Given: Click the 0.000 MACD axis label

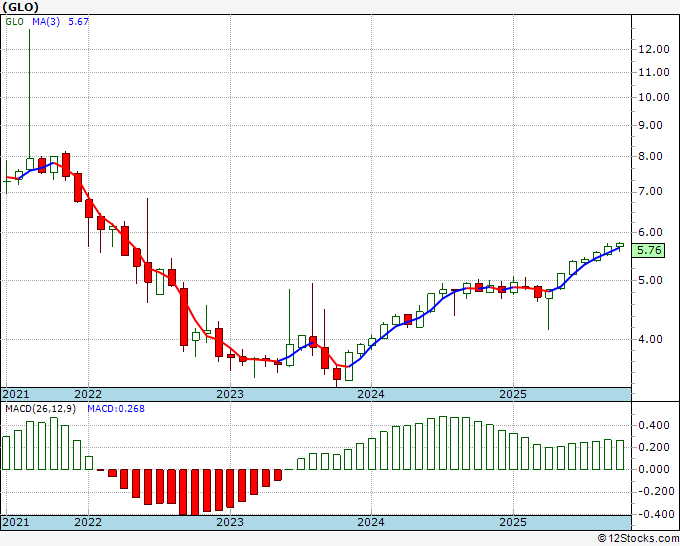Looking at the screenshot, I should [654, 469].
